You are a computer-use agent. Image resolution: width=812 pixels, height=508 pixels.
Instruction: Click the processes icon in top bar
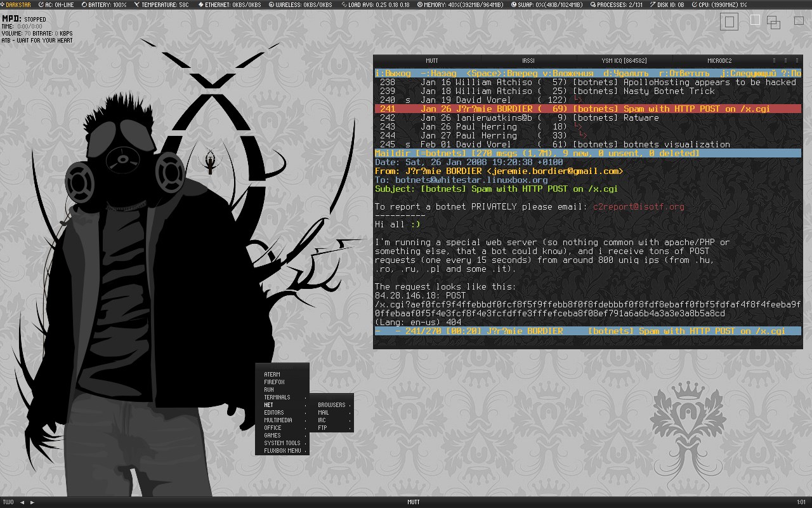click(x=593, y=4)
